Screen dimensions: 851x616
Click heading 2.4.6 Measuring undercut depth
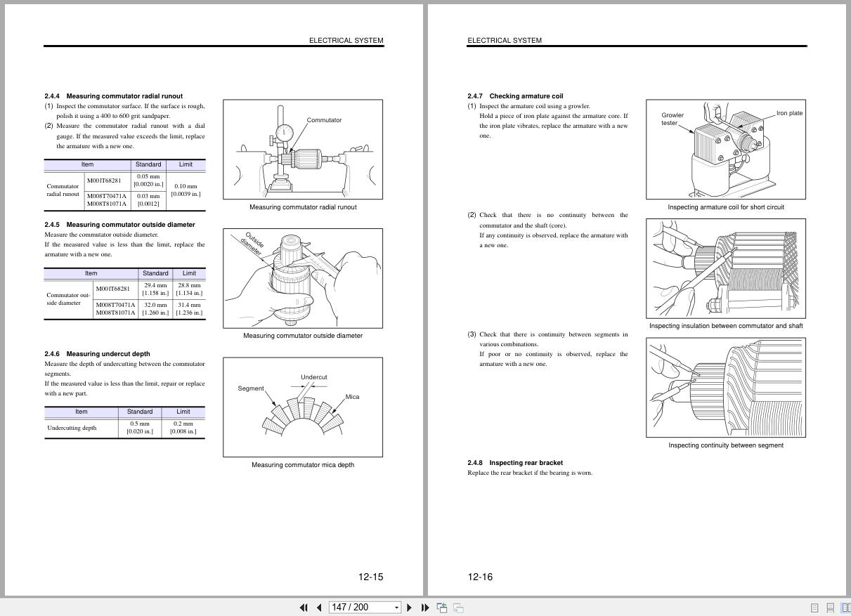(x=97, y=354)
